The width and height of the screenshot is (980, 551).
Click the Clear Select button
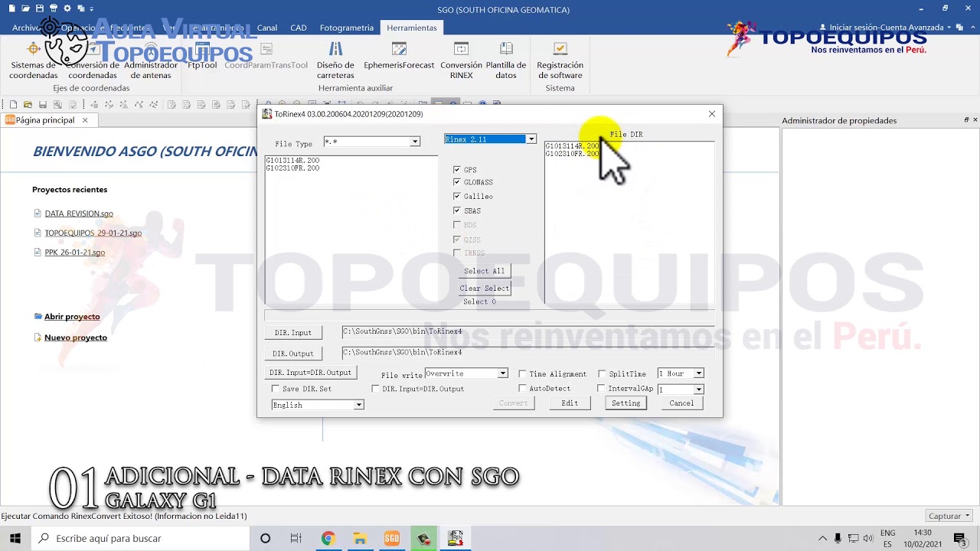click(485, 289)
